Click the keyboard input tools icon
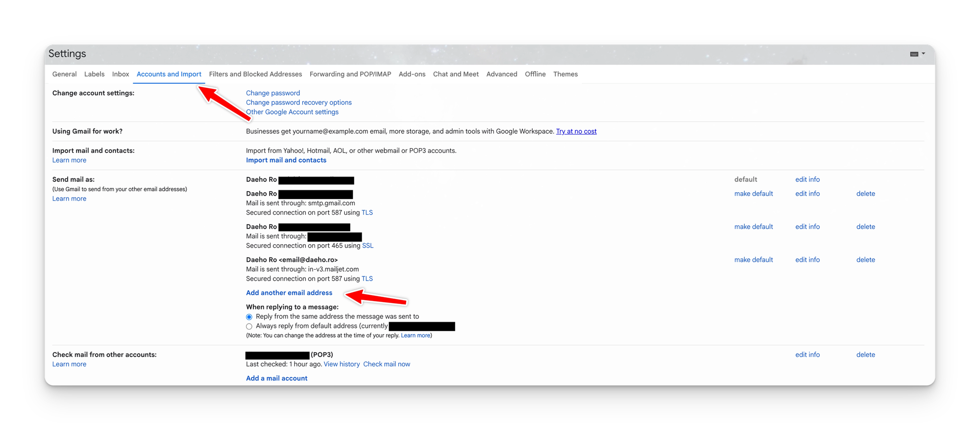 pyautogui.click(x=914, y=54)
